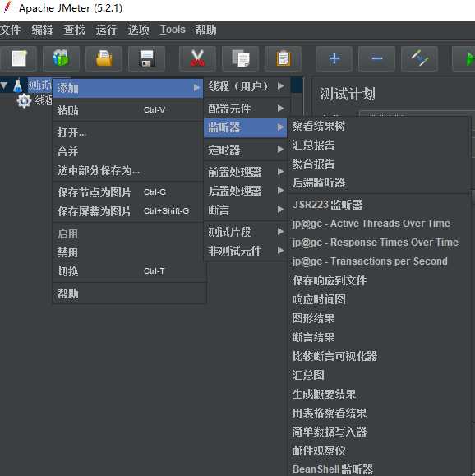Viewport: 475px width, 476px height.
Task: Open the 查找 menu
Action: coord(74,30)
